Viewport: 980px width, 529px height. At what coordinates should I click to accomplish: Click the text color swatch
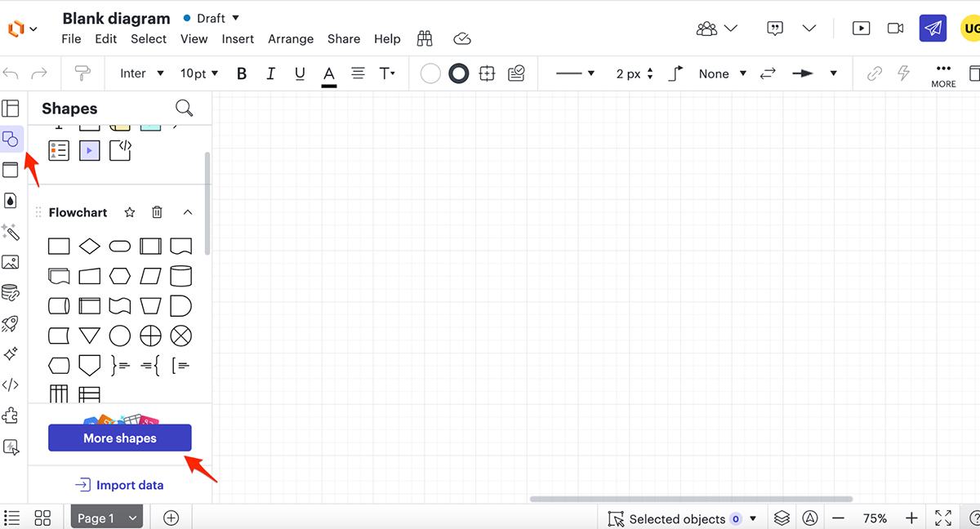pyautogui.click(x=329, y=73)
